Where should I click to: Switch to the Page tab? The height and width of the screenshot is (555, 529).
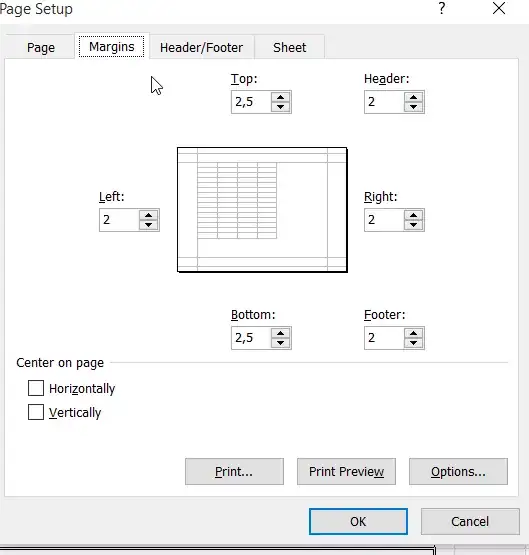tap(41, 47)
